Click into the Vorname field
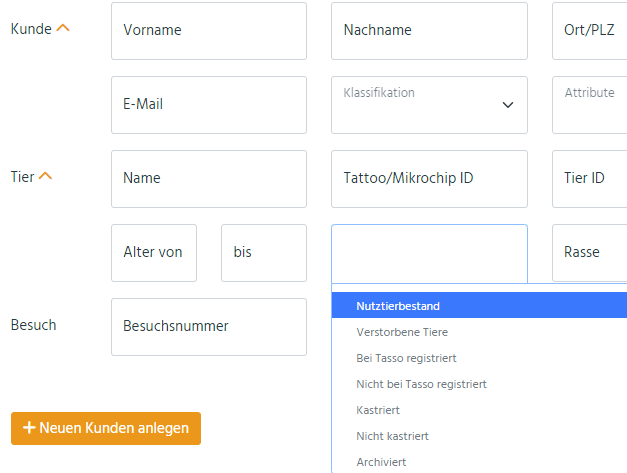This screenshot has height=473, width=627. [209, 31]
